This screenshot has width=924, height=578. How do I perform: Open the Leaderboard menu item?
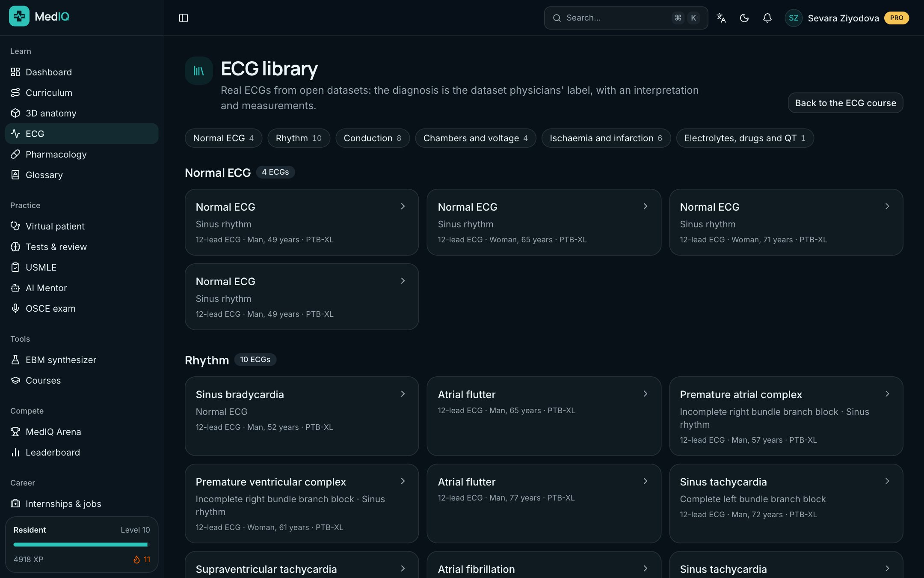coord(82,452)
